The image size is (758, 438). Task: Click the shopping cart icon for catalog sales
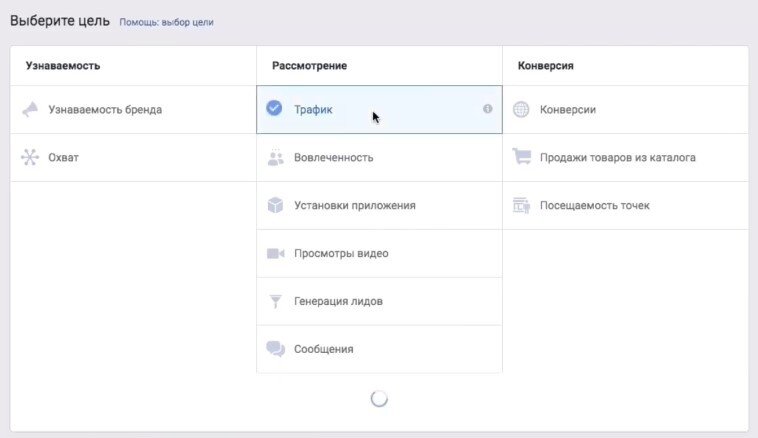[522, 157]
